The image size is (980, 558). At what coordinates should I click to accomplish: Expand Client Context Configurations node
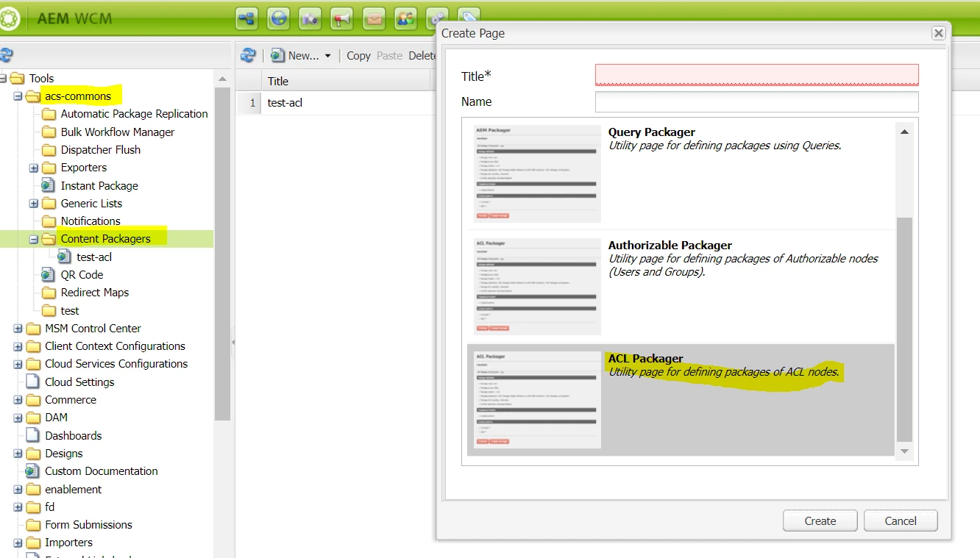pyautogui.click(x=18, y=346)
